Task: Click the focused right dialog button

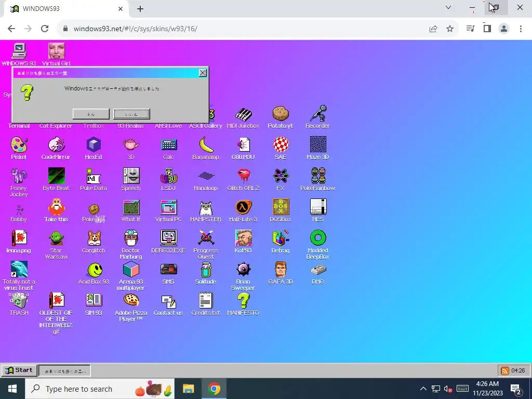Action: (131, 114)
